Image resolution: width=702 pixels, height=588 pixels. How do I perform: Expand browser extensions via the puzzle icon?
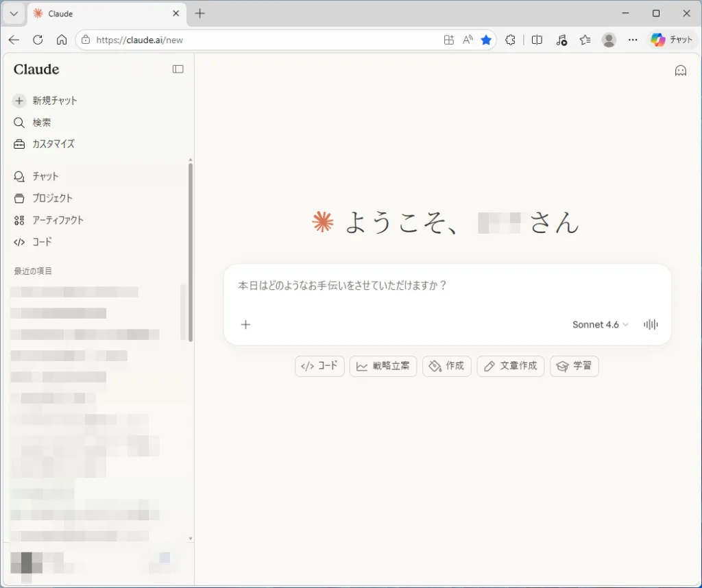coord(511,40)
